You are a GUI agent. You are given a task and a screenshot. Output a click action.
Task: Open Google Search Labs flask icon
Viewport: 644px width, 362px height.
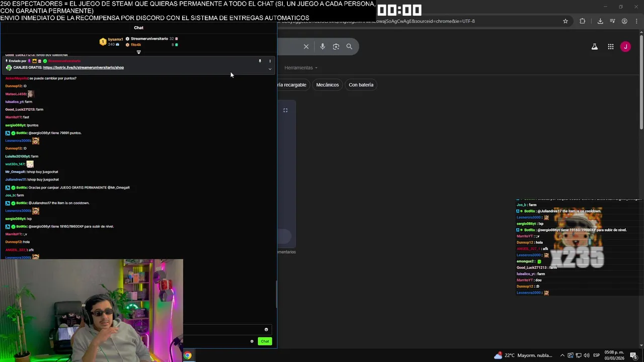click(x=594, y=47)
